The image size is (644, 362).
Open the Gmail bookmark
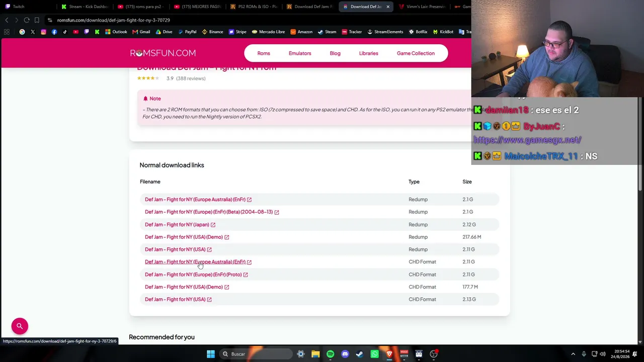[x=141, y=32]
